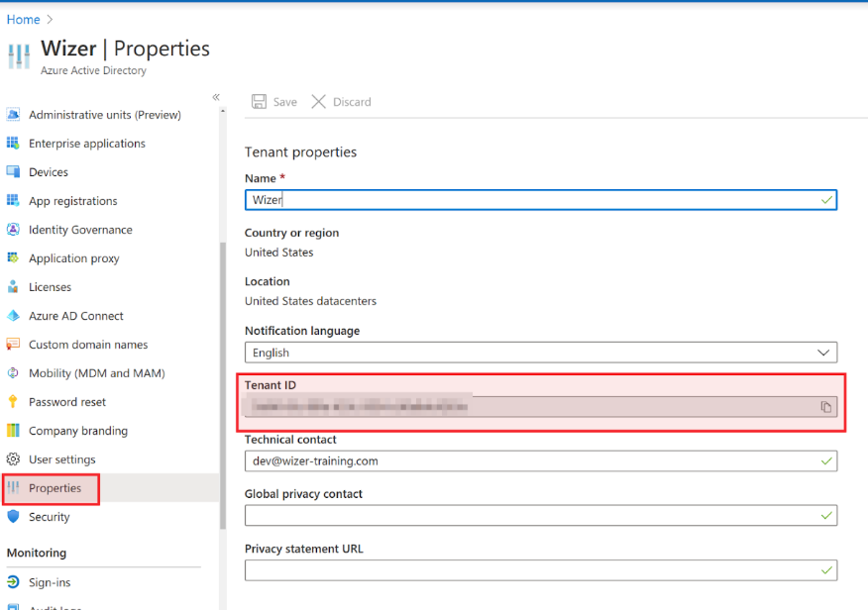Image resolution: width=868 pixels, height=610 pixels.
Task: Click into the Name field containing Wizer
Action: pos(541,200)
